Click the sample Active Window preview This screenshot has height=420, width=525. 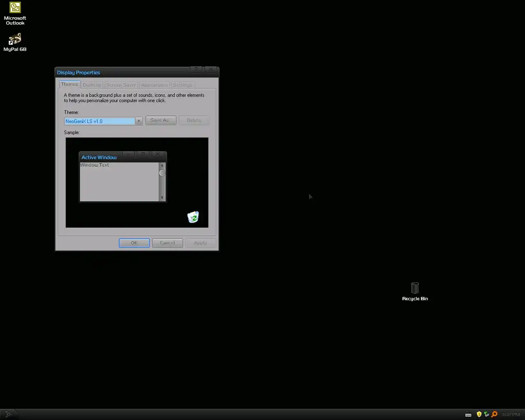click(x=123, y=177)
